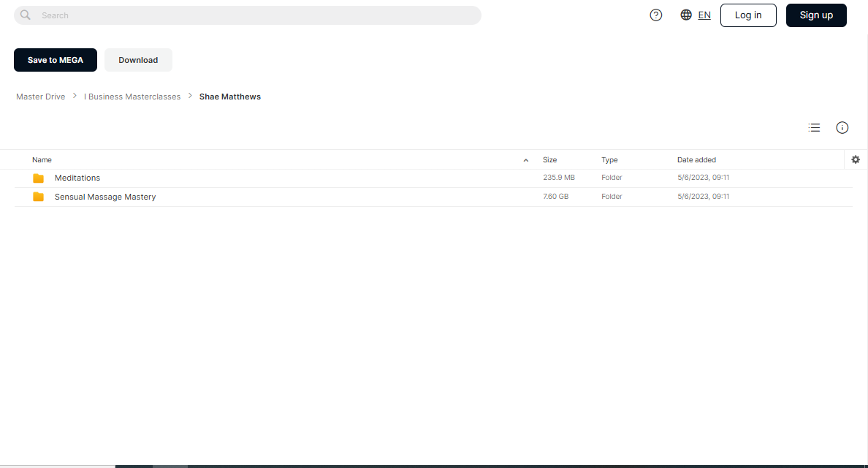Click the Shae Matthews breadcrumb
868x468 pixels.
point(229,97)
